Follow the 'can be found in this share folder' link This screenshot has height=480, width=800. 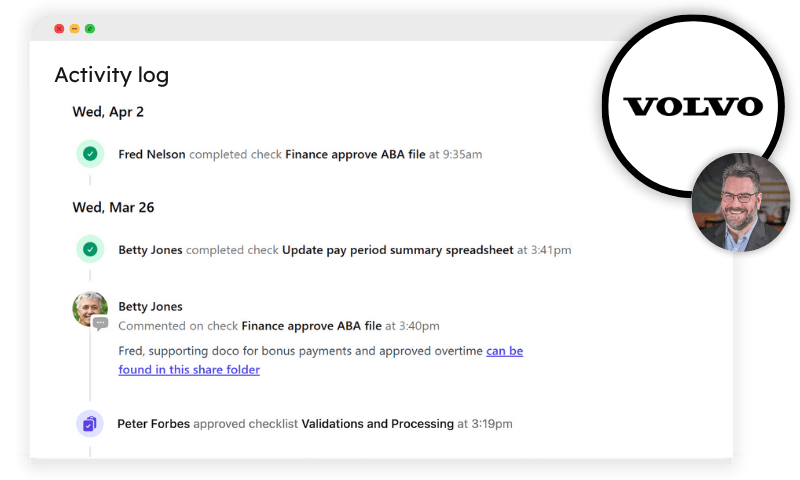pos(320,360)
